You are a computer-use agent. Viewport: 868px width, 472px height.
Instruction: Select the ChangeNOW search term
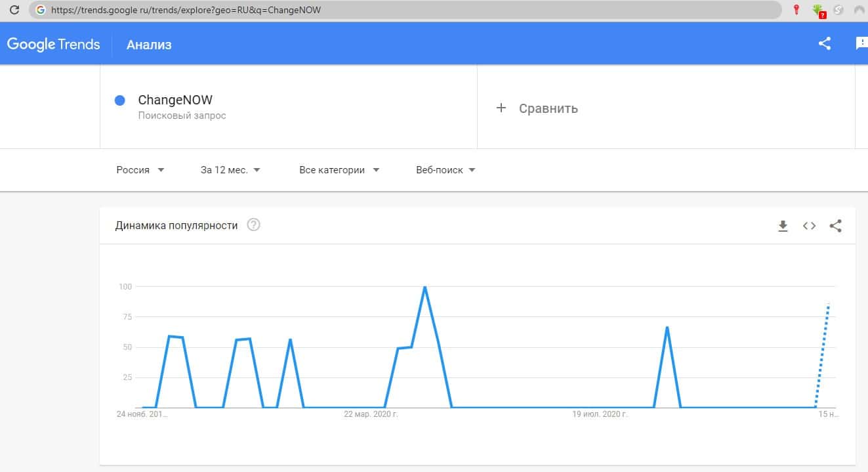coord(175,100)
